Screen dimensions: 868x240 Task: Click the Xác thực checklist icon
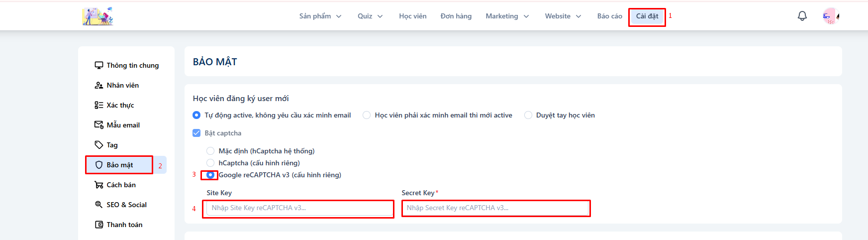pyautogui.click(x=99, y=105)
